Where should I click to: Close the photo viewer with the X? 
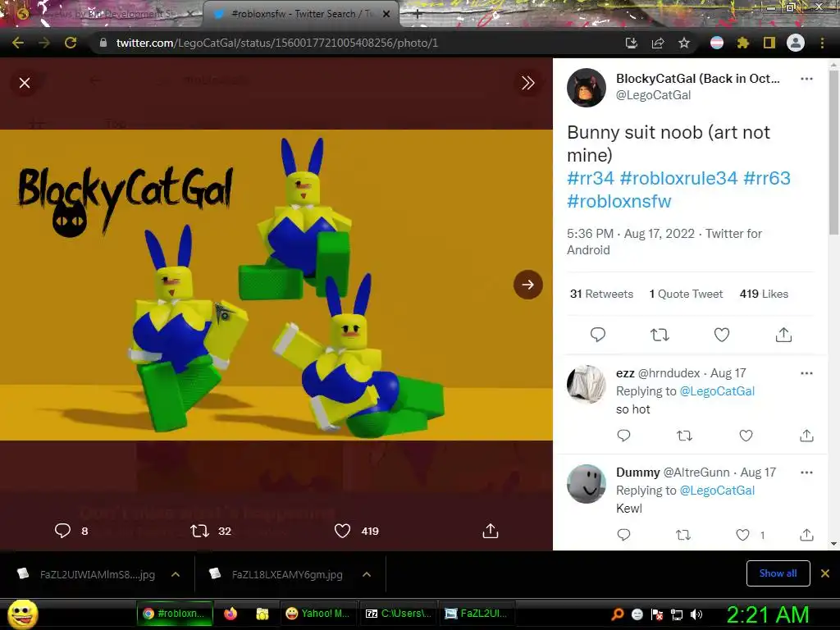[25, 83]
